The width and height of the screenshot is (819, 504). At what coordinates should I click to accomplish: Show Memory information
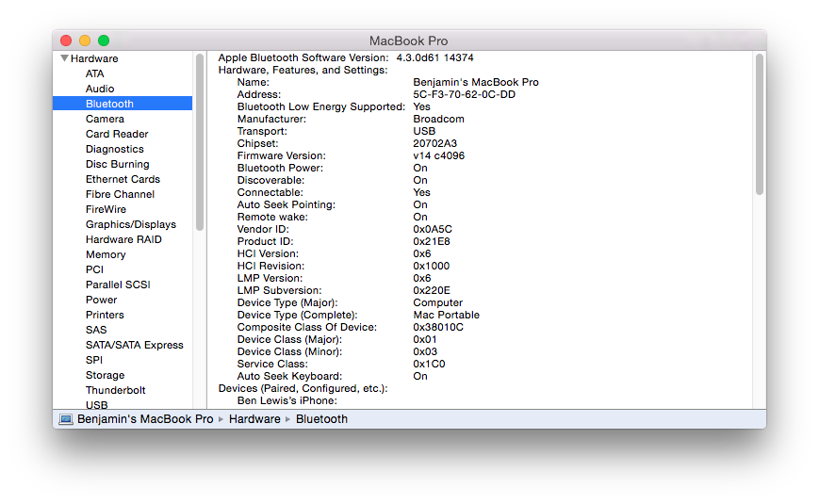coord(106,255)
